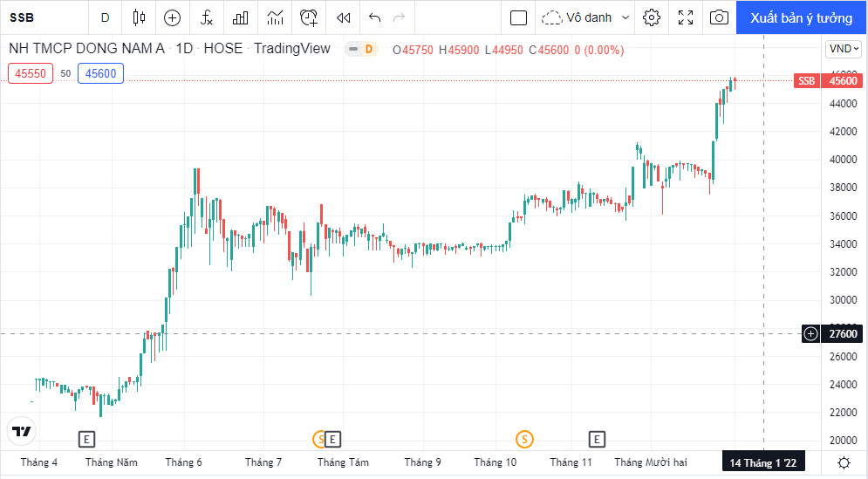Viewport: 868px width, 479px height.
Task: Click the Xuất bản ý tưởng button
Action: (x=801, y=17)
